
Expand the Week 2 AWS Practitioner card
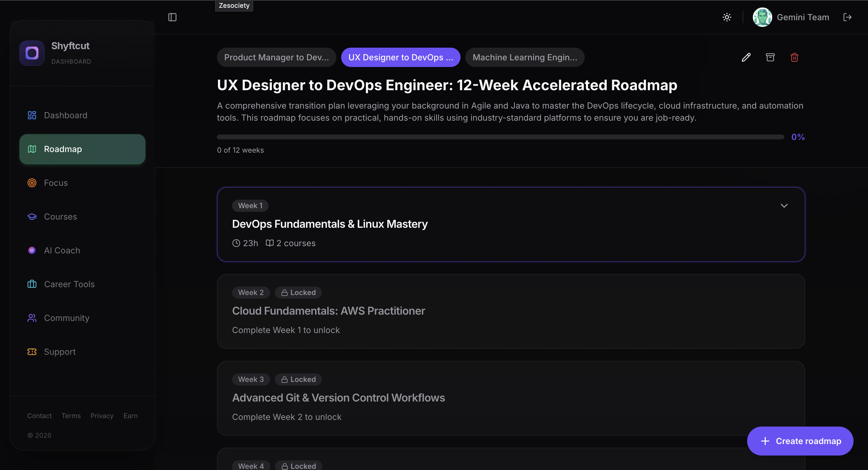[511, 311]
